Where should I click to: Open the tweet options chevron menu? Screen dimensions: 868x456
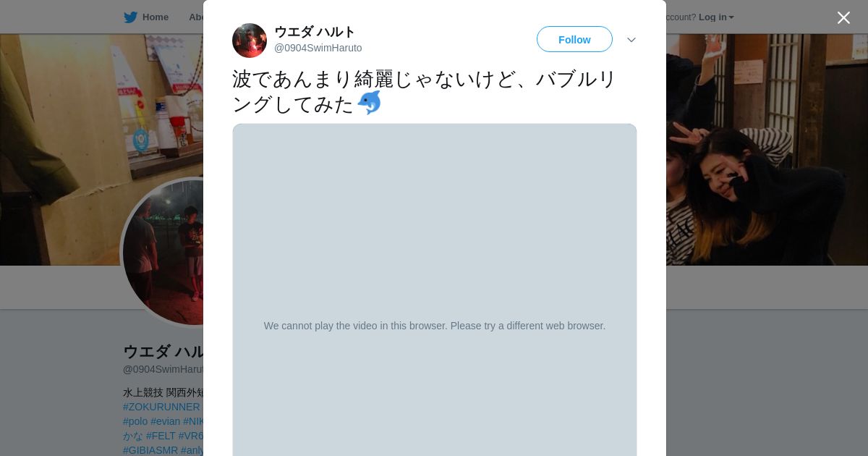point(631,40)
